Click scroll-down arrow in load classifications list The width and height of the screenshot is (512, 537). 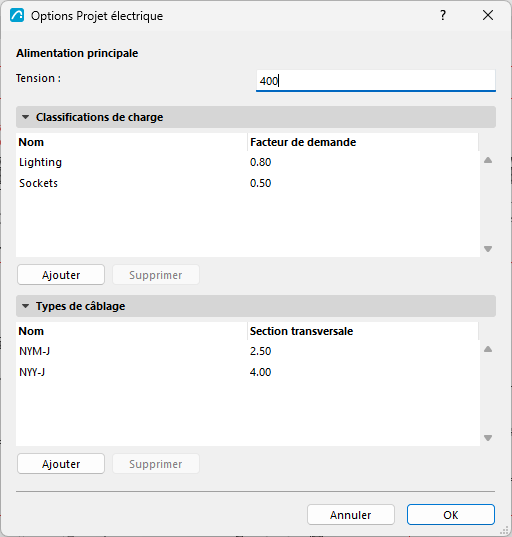point(488,249)
